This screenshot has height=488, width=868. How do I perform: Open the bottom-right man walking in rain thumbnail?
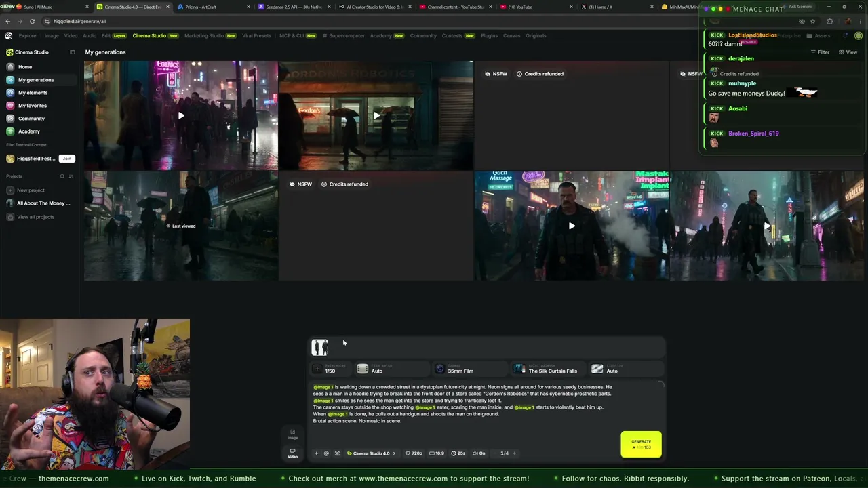coord(767,226)
